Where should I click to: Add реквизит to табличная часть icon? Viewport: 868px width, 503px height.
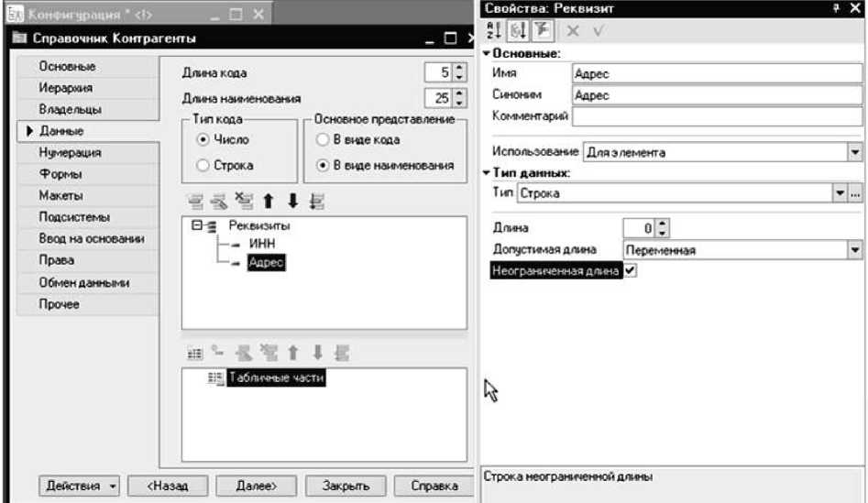click(218, 351)
